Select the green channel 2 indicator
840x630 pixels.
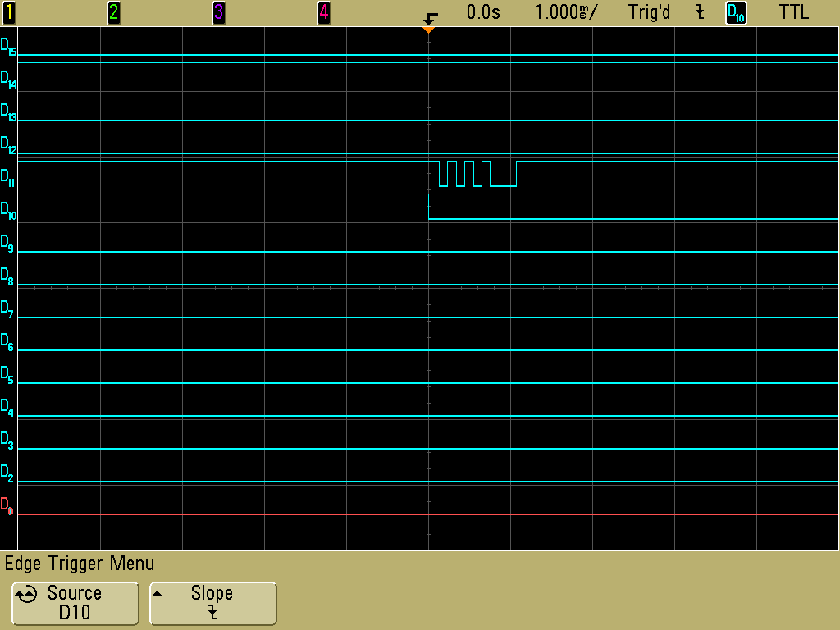[x=114, y=12]
